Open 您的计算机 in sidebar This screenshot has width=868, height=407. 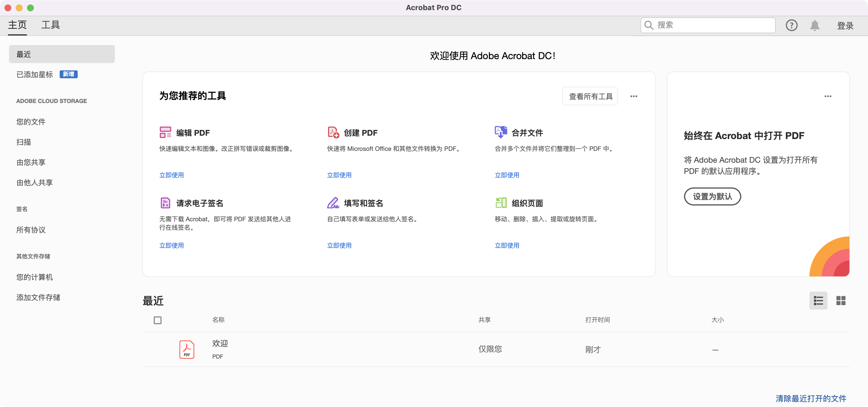(x=35, y=277)
